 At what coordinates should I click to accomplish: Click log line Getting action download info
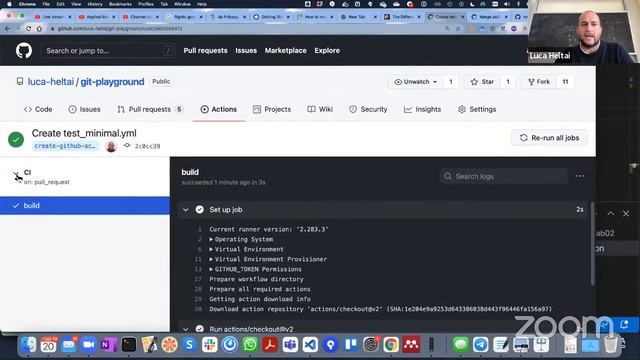click(260, 299)
